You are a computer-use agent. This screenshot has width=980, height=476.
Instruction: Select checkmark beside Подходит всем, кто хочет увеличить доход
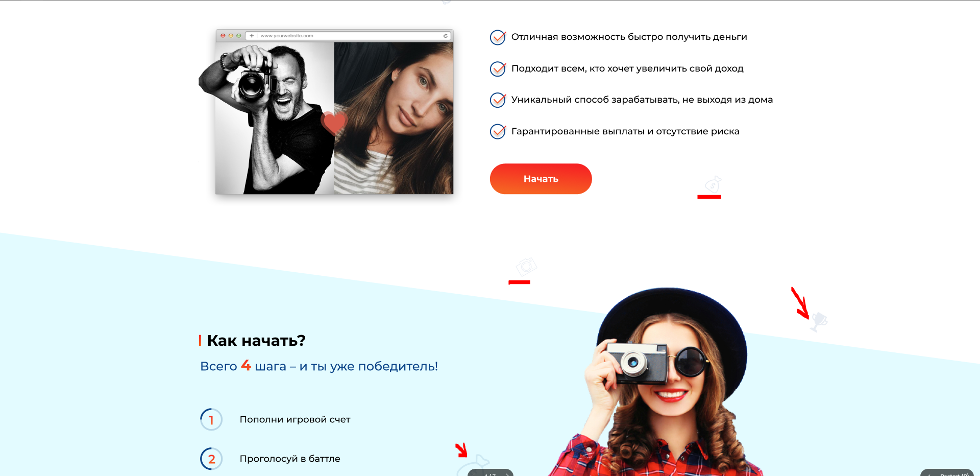498,69
